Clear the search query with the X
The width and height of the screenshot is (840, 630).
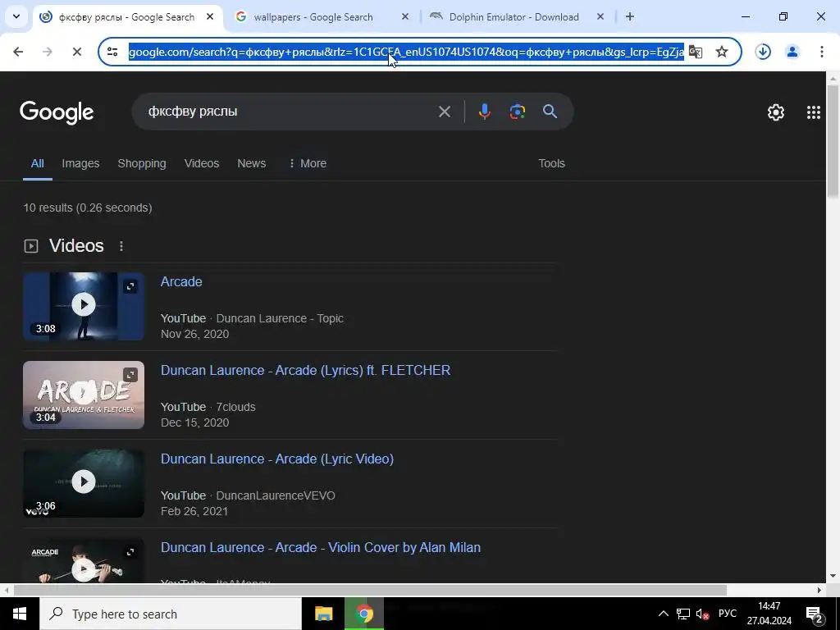point(444,112)
